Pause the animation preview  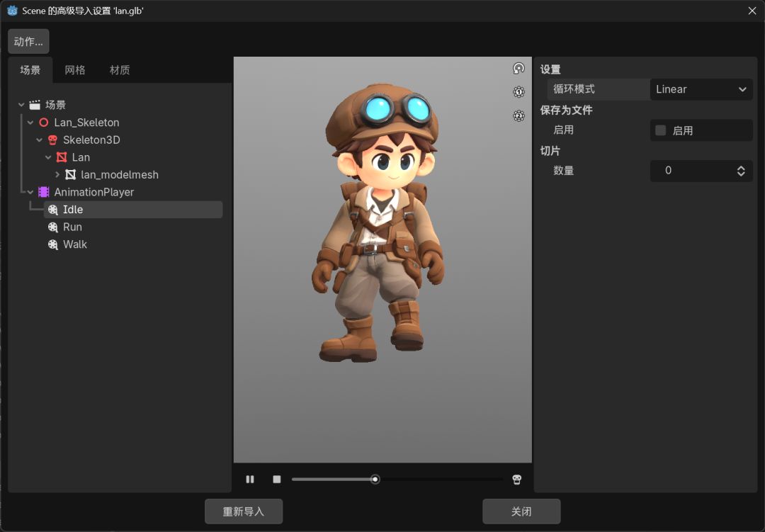250,480
